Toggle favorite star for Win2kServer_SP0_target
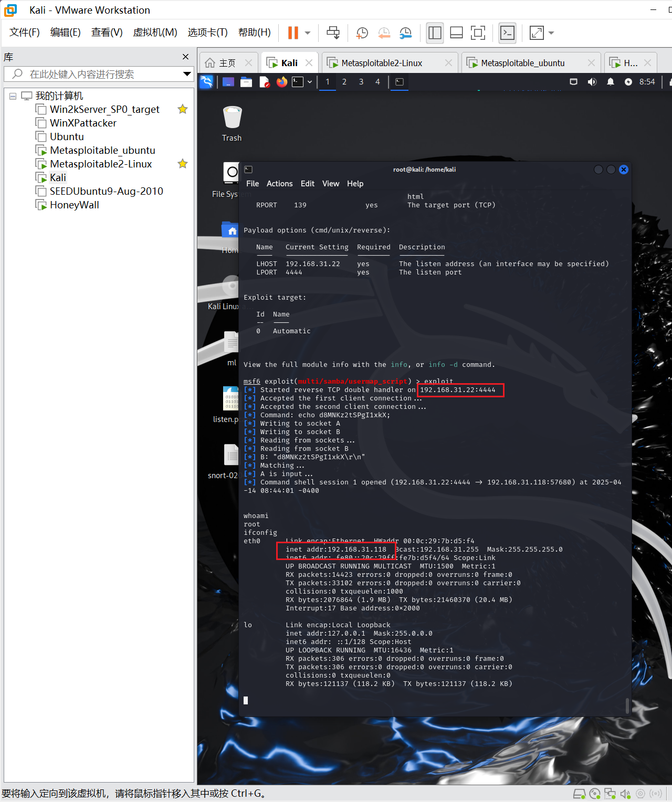Screen dimensions: 672x802 click(183, 109)
